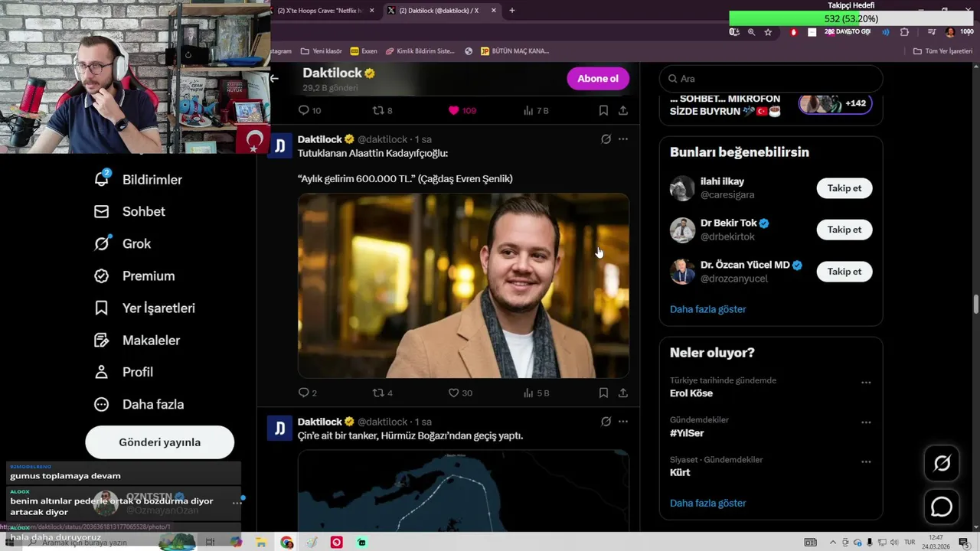Click Daha fazla göster under Neler oluyor
The image size is (980, 551).
[707, 503]
